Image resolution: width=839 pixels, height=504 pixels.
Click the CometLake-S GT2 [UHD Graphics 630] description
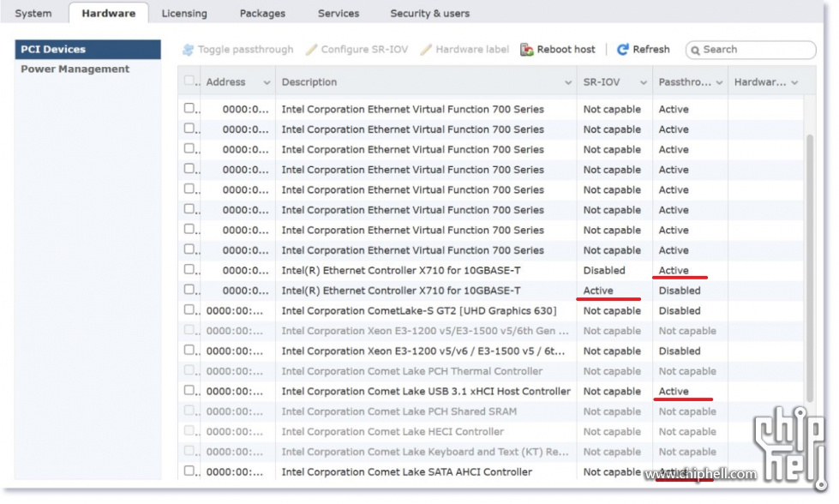pyautogui.click(x=419, y=311)
